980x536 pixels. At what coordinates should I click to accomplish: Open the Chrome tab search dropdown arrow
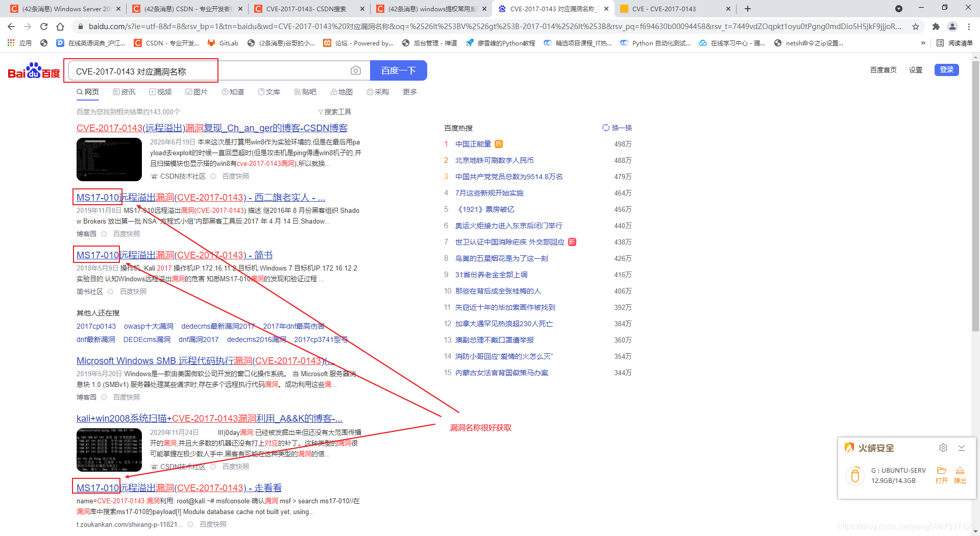[x=899, y=9]
